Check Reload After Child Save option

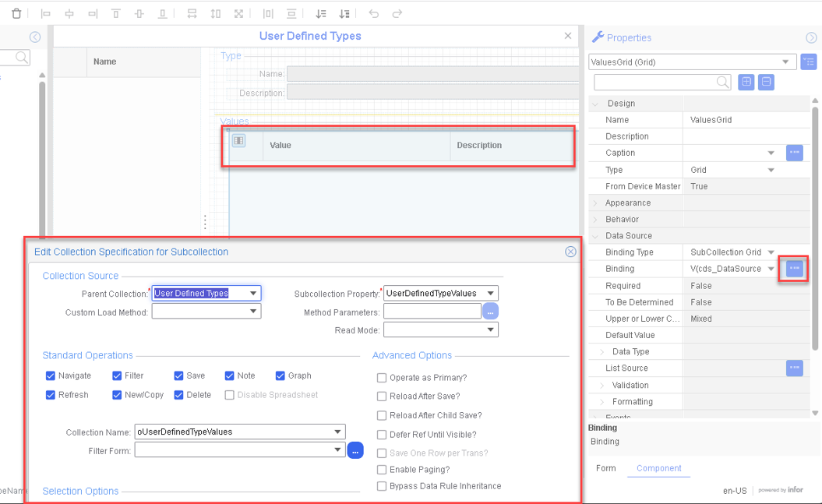click(382, 415)
